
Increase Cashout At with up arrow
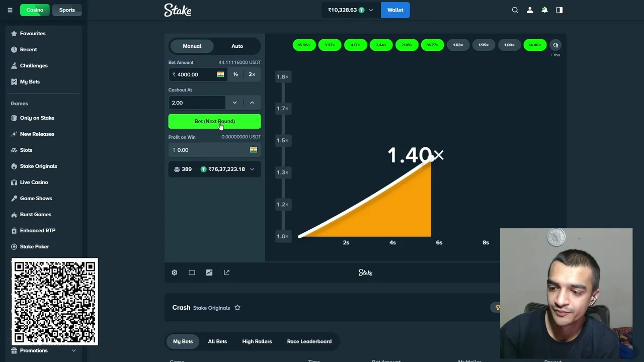[252, 103]
